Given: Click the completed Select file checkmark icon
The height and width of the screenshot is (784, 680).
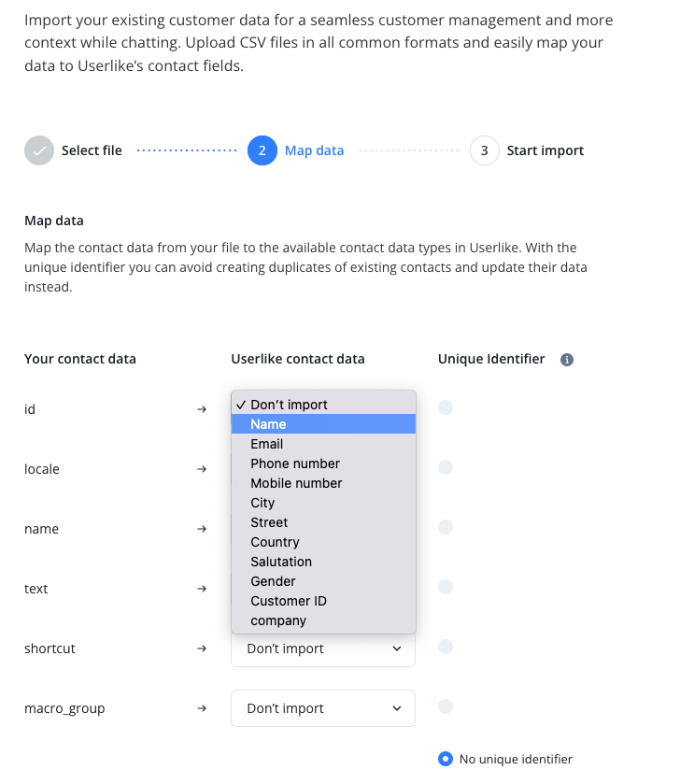Looking at the screenshot, I should click(39, 150).
